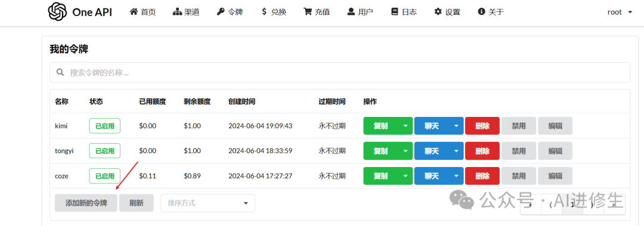The image size is (644, 226).
Task: Delete the kimi token
Action: tap(482, 126)
